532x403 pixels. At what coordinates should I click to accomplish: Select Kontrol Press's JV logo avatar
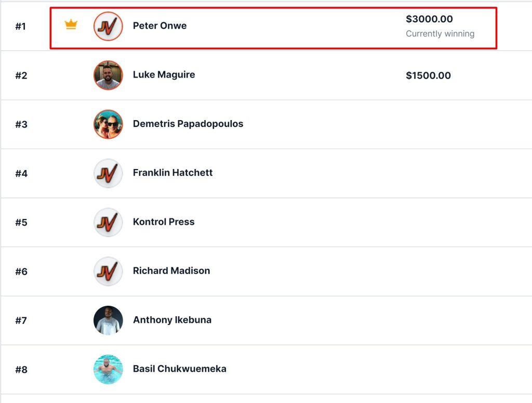coord(108,223)
